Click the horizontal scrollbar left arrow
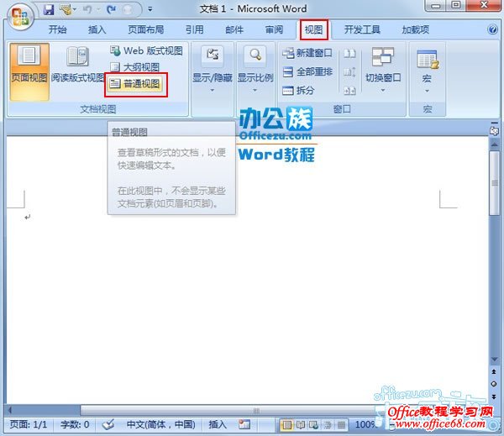The image size is (504, 436). [x=10, y=410]
